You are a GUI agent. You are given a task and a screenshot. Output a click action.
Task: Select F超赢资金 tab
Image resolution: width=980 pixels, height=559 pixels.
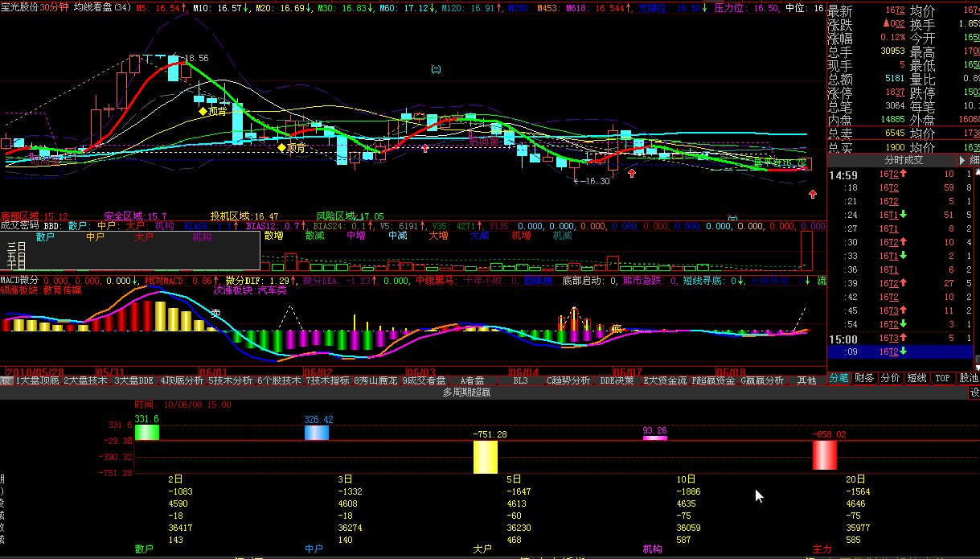[713, 380]
